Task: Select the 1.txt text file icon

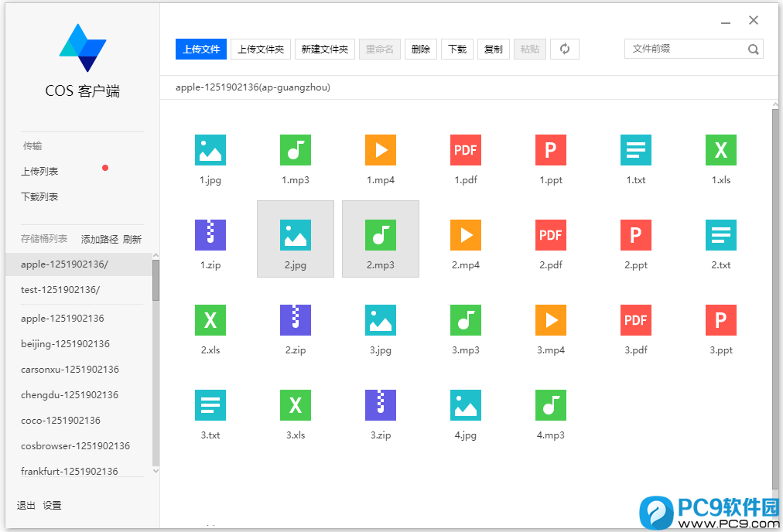Action: [x=636, y=150]
